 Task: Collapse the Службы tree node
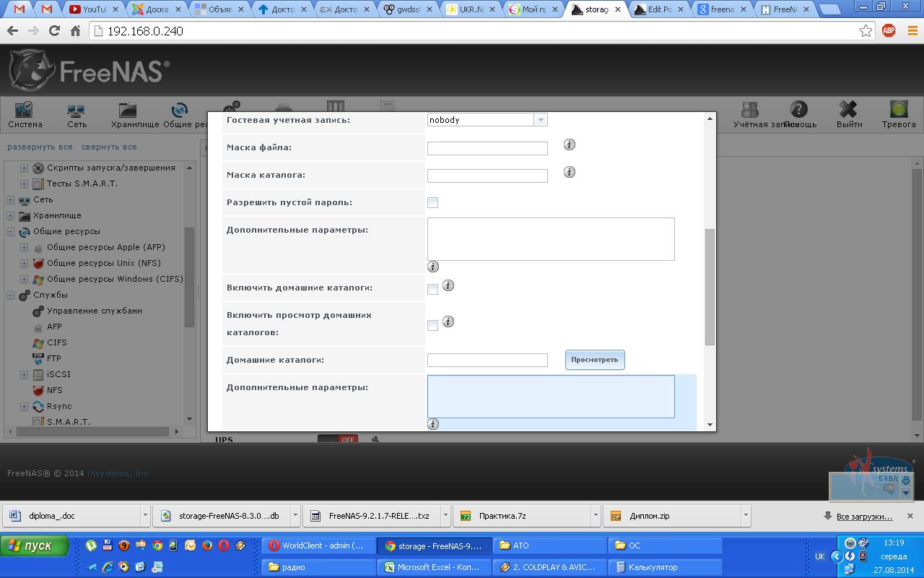pos(11,295)
